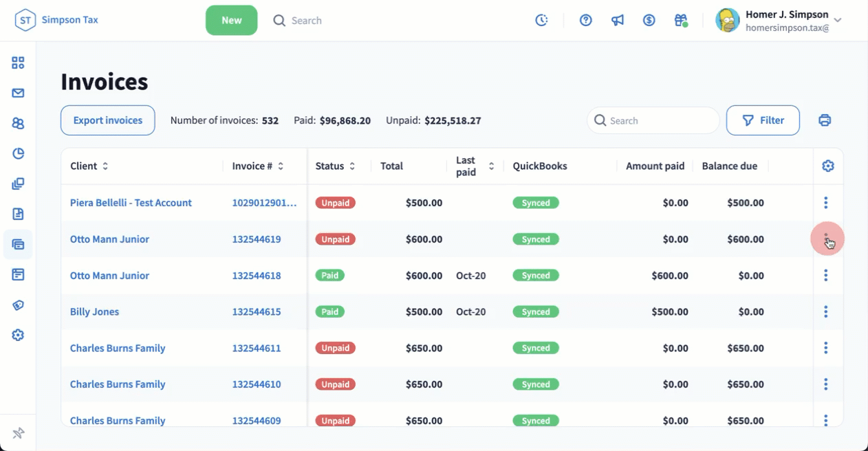Screen dimensions: 868x451
Task: Sort by Last paid column
Action: pyautogui.click(x=491, y=166)
